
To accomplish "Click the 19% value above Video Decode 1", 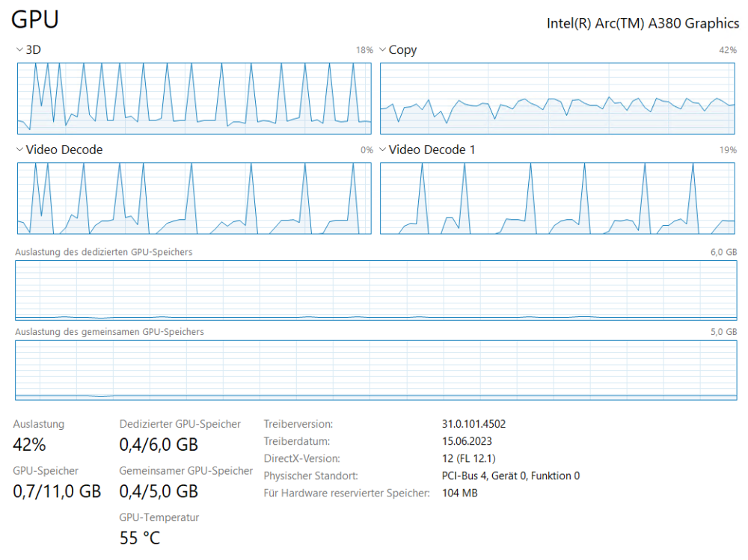I will tap(728, 150).
